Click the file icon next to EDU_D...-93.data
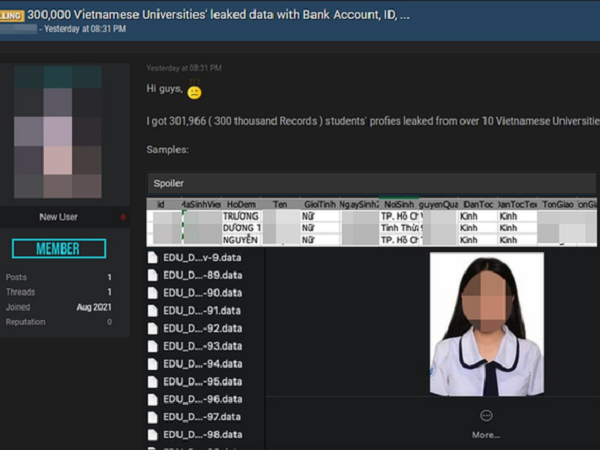 click(x=153, y=345)
